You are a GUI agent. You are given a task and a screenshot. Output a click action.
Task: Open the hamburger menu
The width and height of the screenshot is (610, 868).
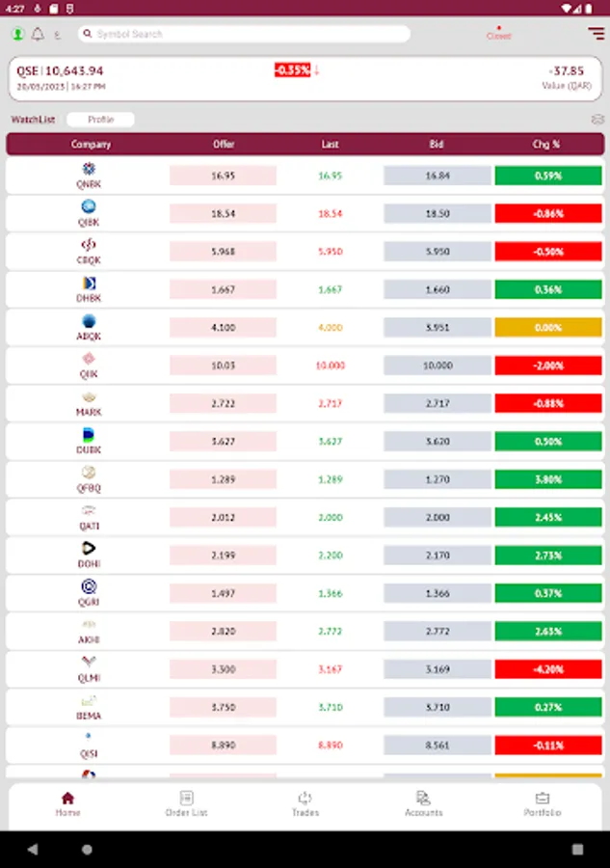[x=596, y=34]
